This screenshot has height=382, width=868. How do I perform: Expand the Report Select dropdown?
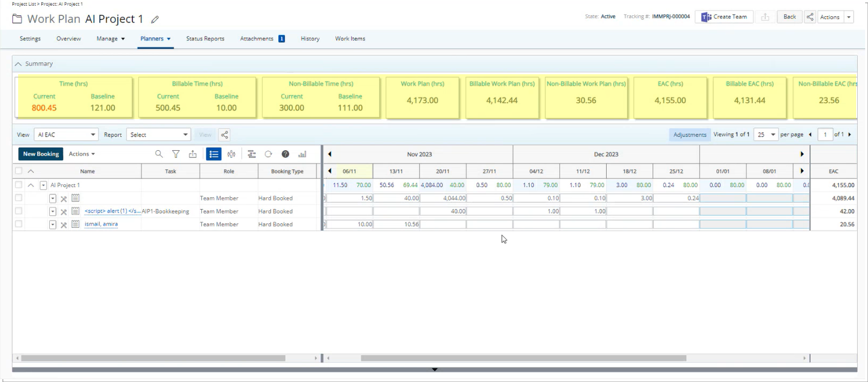point(158,135)
